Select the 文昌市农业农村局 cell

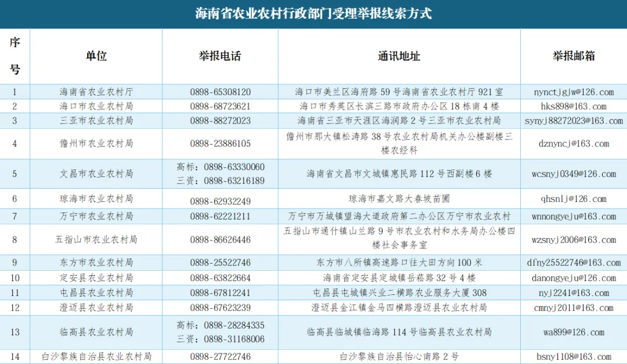tap(96, 174)
